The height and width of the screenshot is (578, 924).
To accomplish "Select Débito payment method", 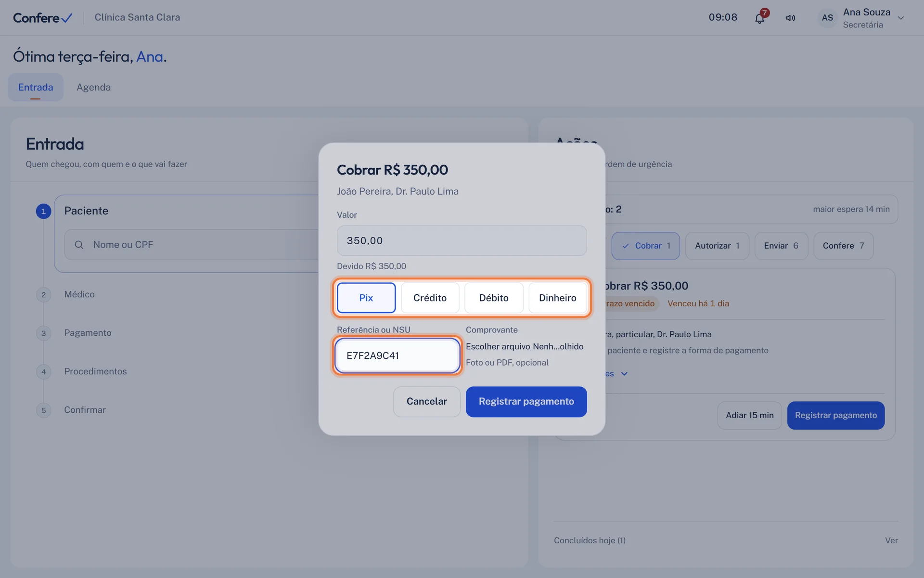I will pyautogui.click(x=494, y=298).
